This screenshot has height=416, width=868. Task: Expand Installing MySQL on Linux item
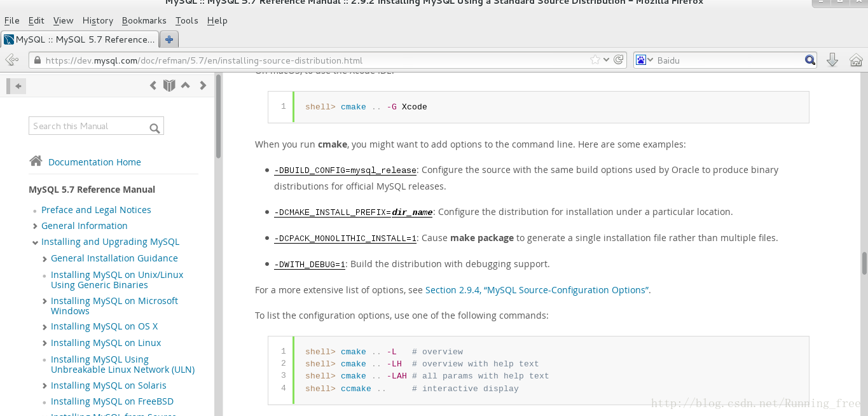tap(45, 343)
